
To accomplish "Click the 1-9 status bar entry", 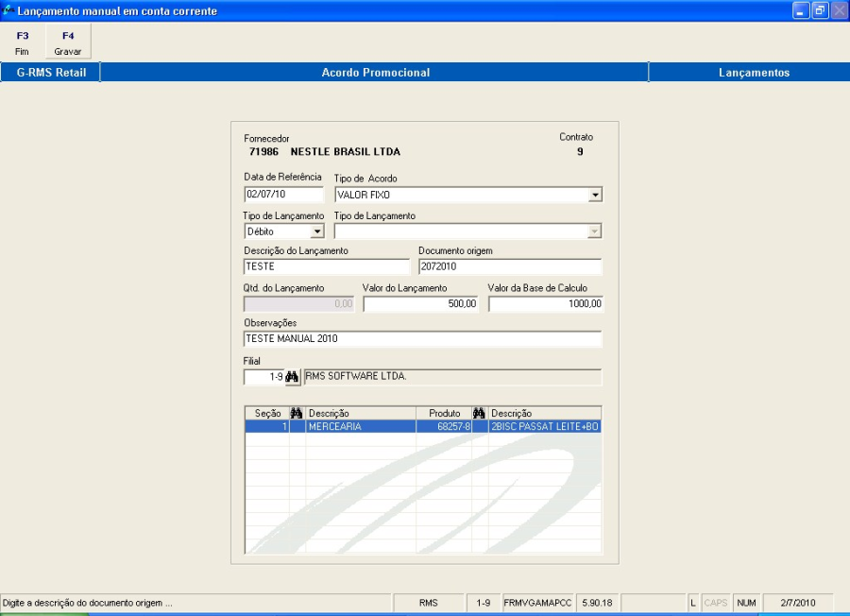I will click(483, 603).
